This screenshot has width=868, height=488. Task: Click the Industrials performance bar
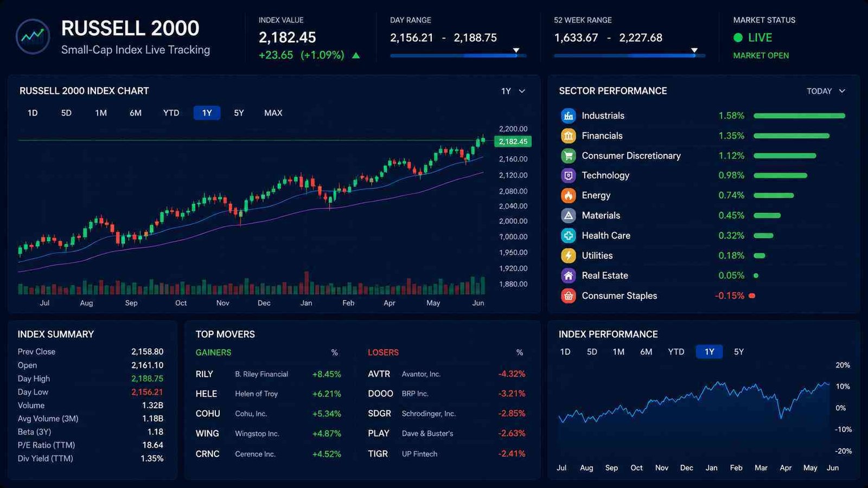click(x=799, y=115)
